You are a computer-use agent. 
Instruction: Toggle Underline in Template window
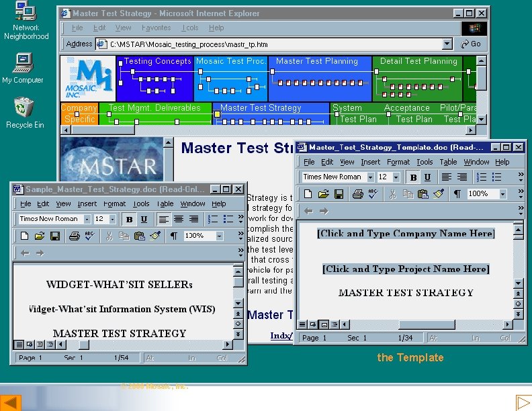[x=427, y=177]
